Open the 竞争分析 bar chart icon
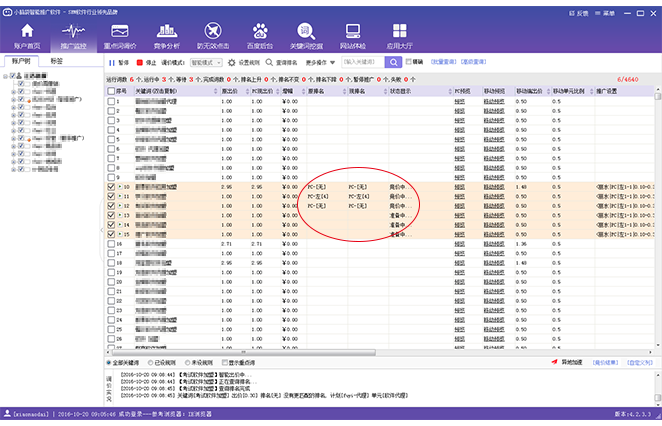The height and width of the screenshot is (426, 662). coord(165,36)
